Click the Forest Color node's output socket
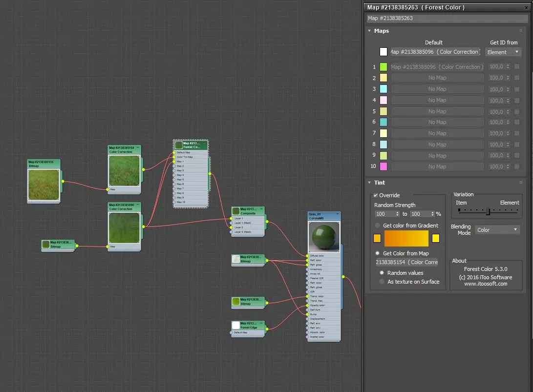This screenshot has width=533, height=392. (210, 173)
